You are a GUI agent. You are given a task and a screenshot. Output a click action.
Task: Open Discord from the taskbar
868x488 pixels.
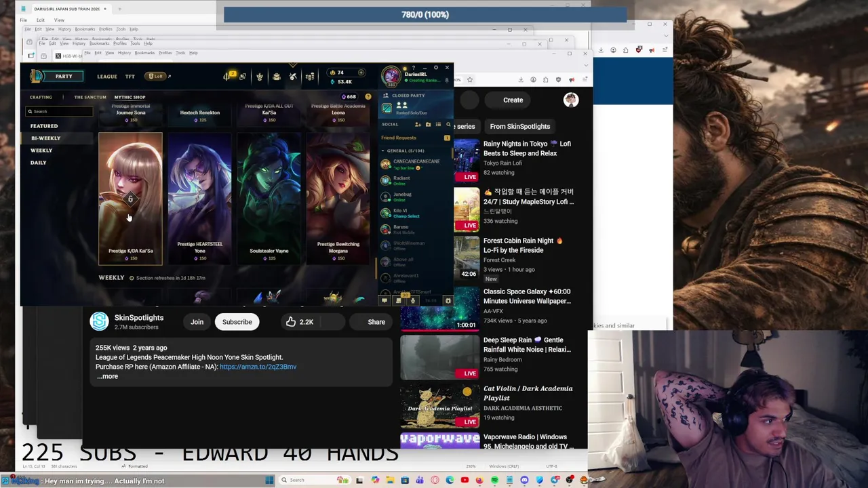point(524,480)
